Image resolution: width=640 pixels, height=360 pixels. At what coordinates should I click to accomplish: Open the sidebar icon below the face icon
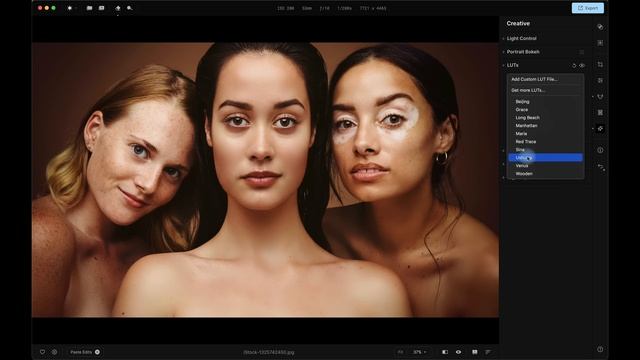(600, 112)
